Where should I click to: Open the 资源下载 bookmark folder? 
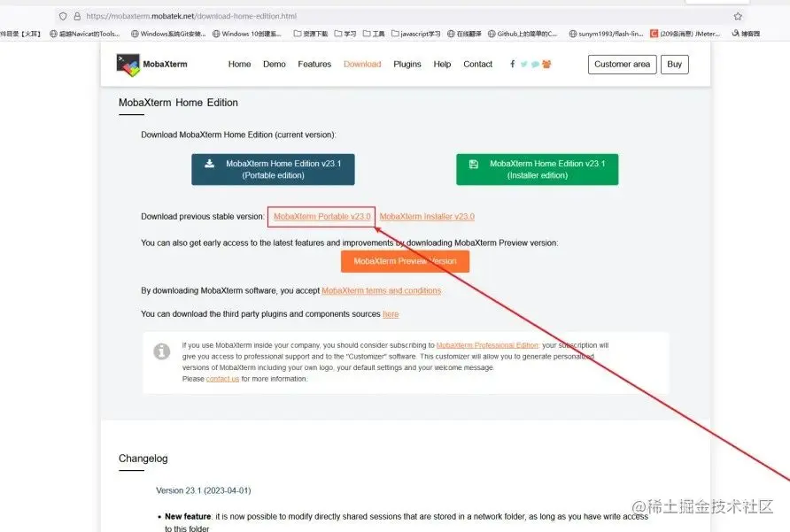(x=310, y=34)
